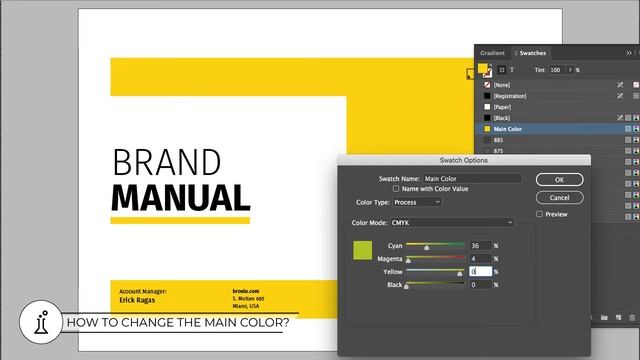
Task: Click New Color Group folder icon
Action: coord(604,318)
